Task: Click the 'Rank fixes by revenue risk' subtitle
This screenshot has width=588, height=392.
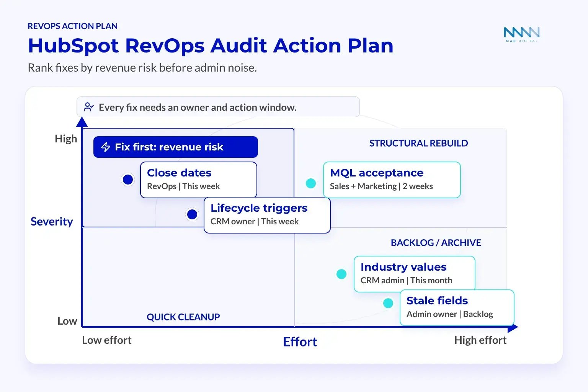Action: [x=142, y=68]
